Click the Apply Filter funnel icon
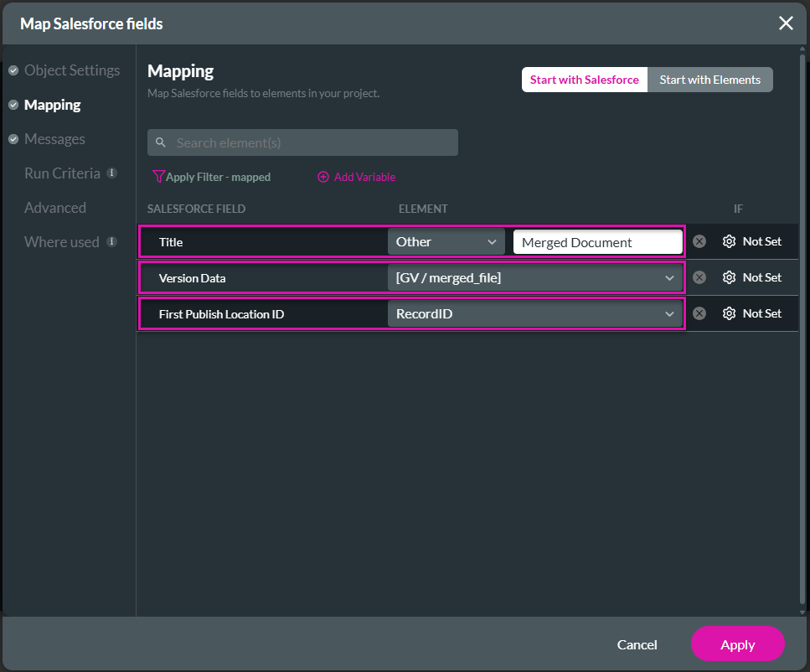 (x=158, y=177)
